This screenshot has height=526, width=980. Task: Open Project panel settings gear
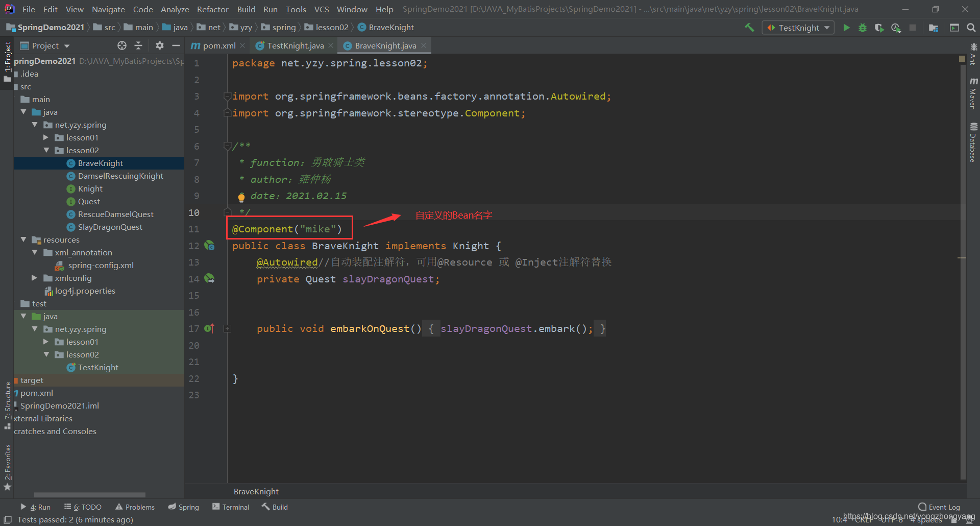pyautogui.click(x=160, y=45)
